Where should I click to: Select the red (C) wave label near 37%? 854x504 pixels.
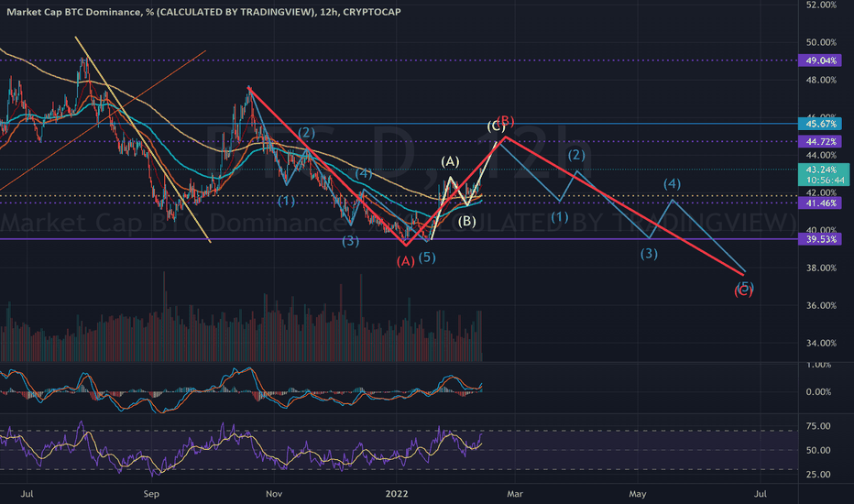743,292
